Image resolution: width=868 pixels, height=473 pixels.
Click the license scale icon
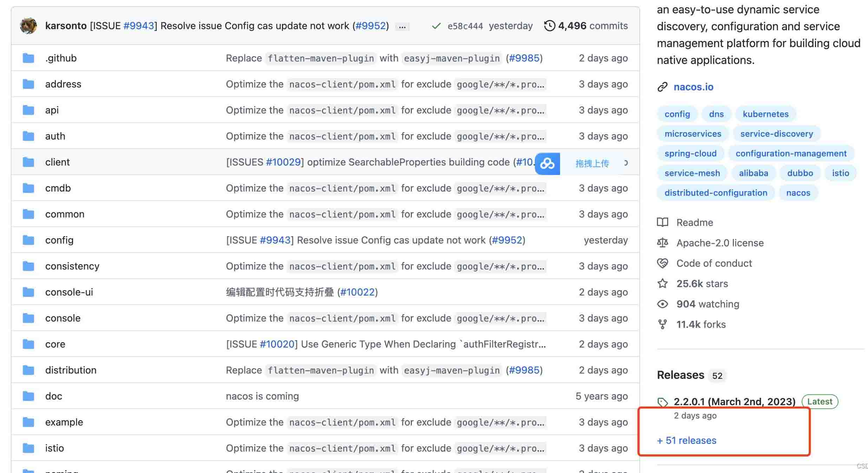pos(663,242)
